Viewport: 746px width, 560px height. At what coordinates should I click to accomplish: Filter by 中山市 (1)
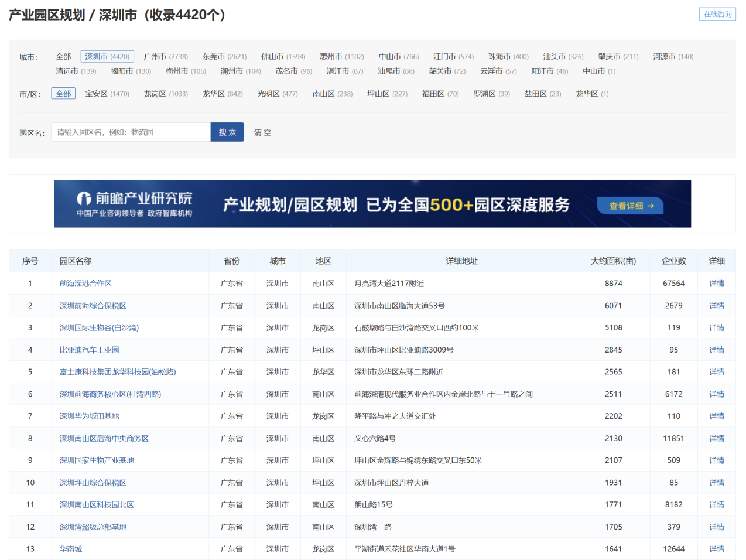point(599,71)
